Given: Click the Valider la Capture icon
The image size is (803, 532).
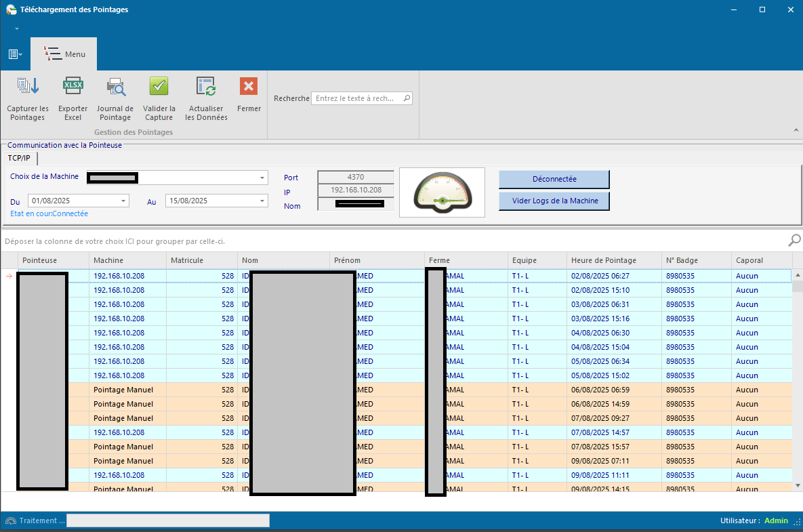Looking at the screenshot, I should pos(159,86).
